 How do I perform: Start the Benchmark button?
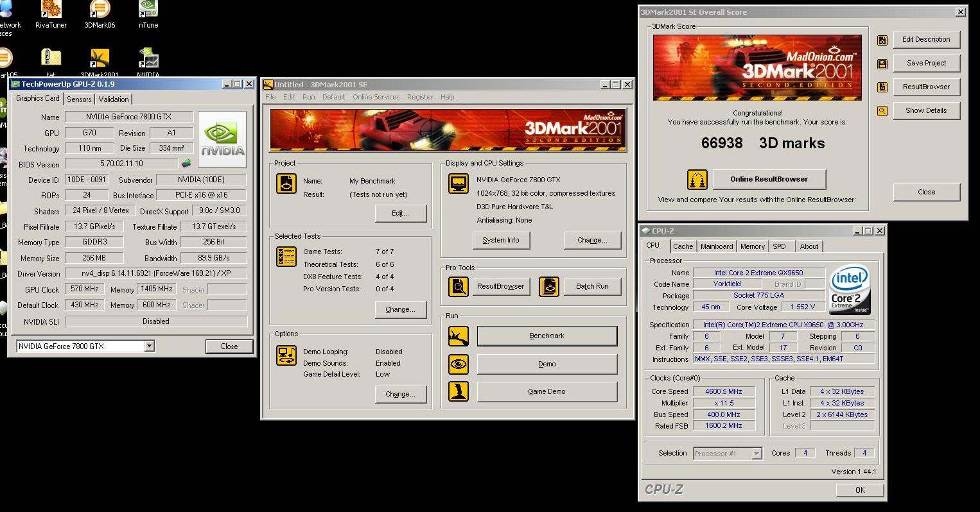(x=547, y=336)
